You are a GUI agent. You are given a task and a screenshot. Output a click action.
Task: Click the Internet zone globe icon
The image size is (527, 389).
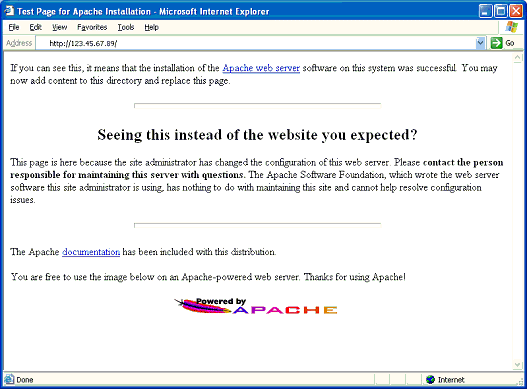click(430, 380)
